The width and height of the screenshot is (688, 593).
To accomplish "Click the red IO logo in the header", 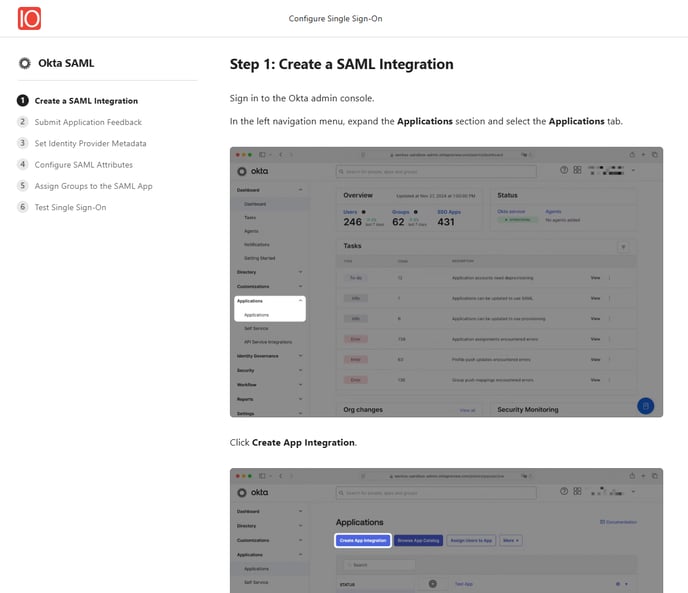I will (x=29, y=18).
